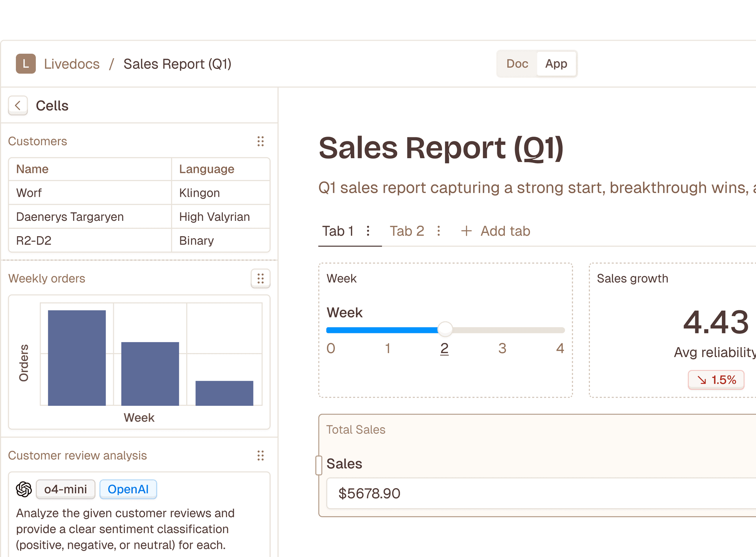The width and height of the screenshot is (756, 557).
Task: Click the plus icon next to Add tab
Action: point(466,231)
